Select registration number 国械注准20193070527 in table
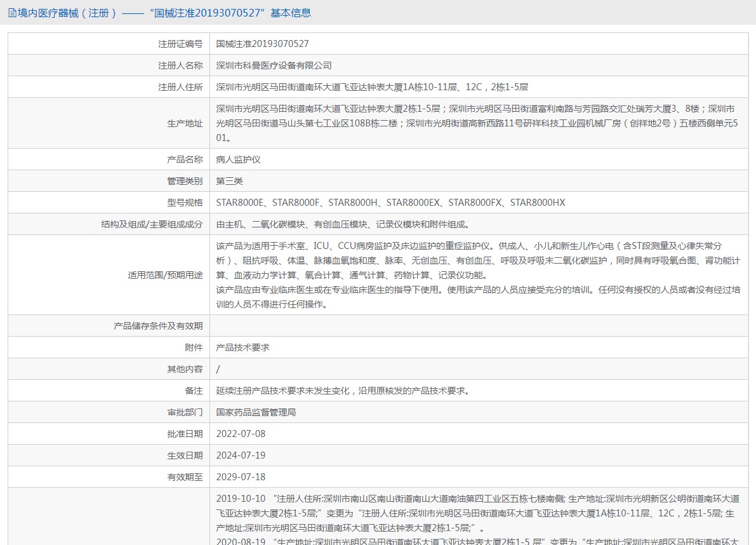Image resolution: width=756 pixels, height=545 pixels. 262,44
